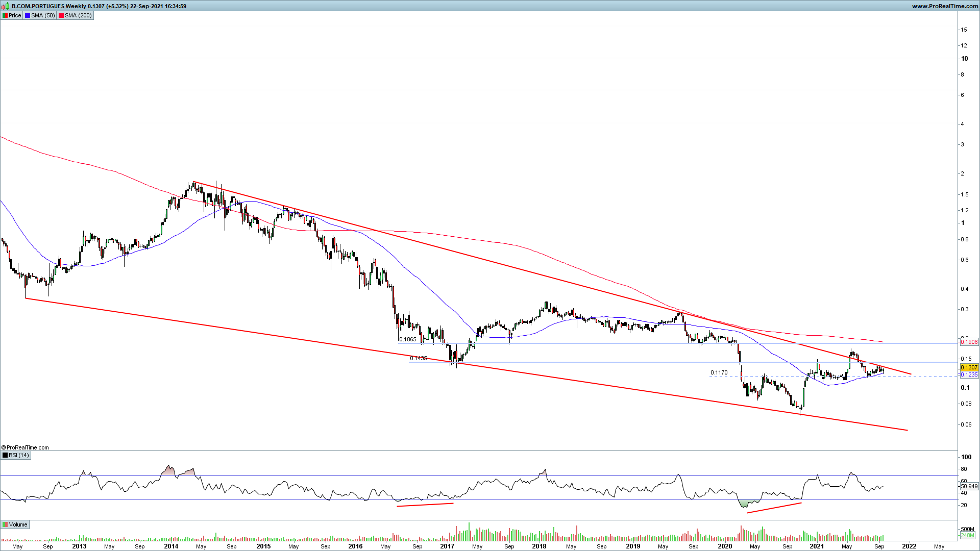
Task: Open www.ProRealTime.com link at top right
Action: pyautogui.click(x=945, y=6)
